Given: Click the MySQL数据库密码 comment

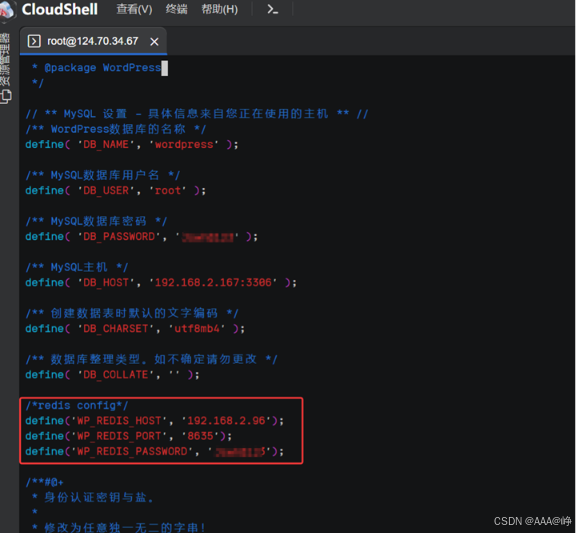Looking at the screenshot, I should (96, 221).
